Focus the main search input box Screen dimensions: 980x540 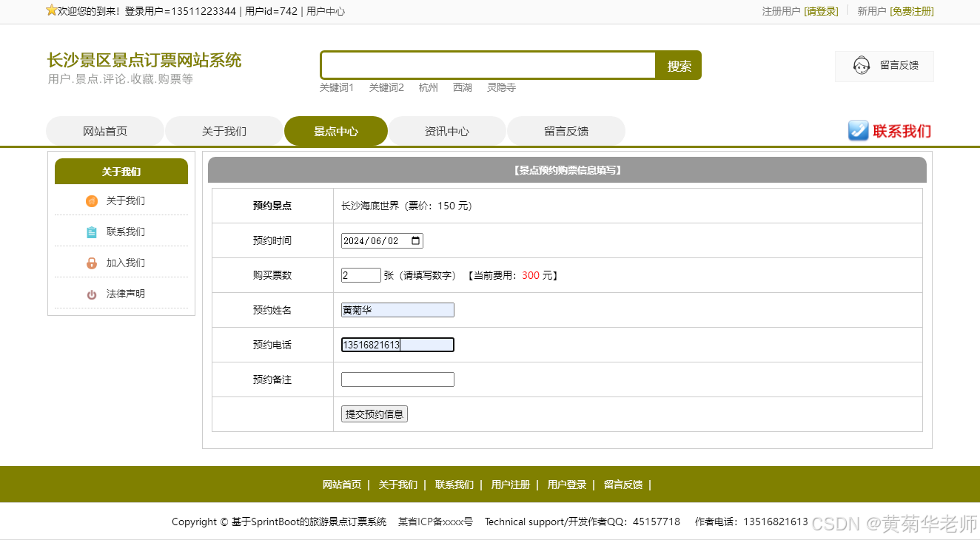pos(489,65)
